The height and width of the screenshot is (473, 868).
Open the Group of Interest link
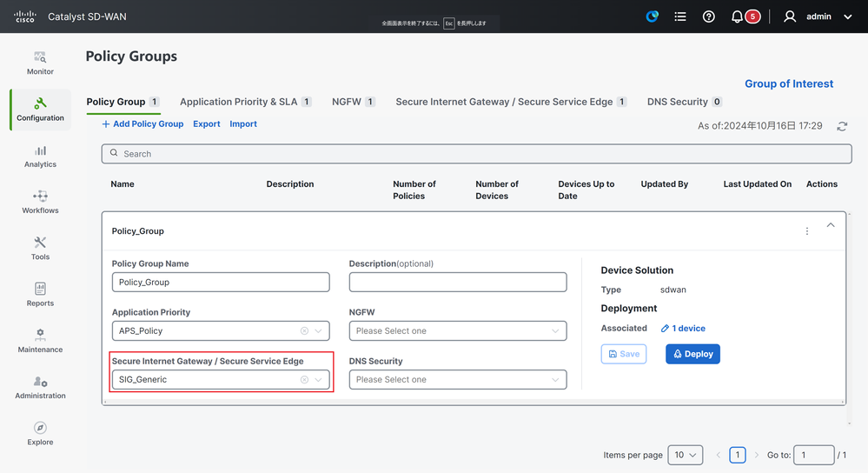789,83
